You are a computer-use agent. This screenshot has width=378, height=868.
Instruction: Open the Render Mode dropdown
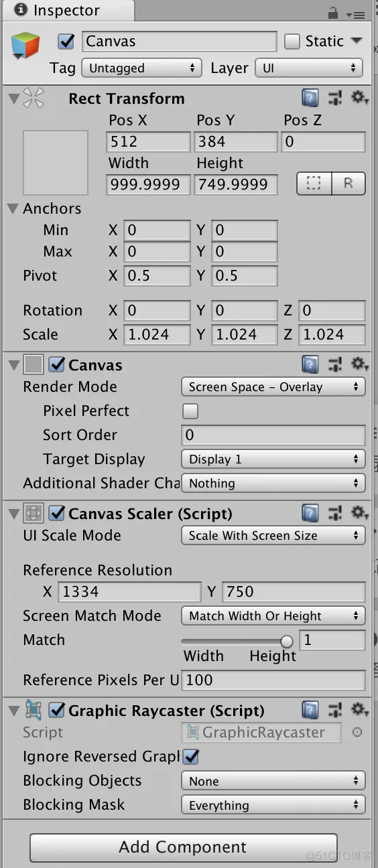point(273,386)
